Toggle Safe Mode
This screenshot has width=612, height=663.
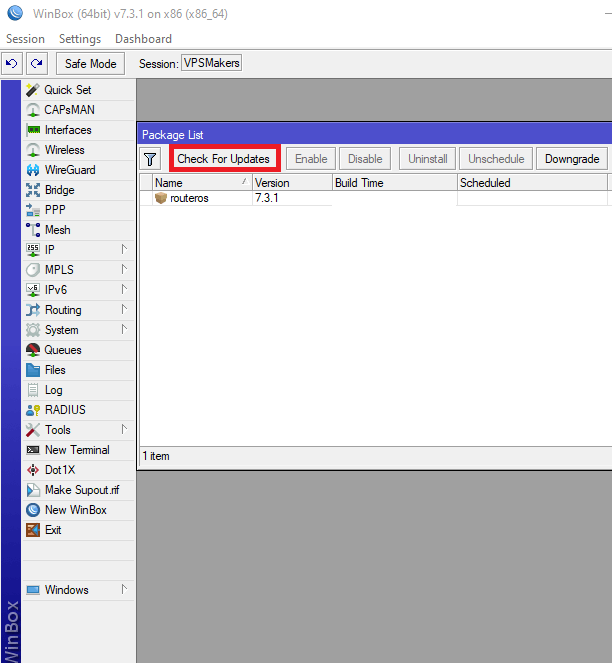coord(91,64)
